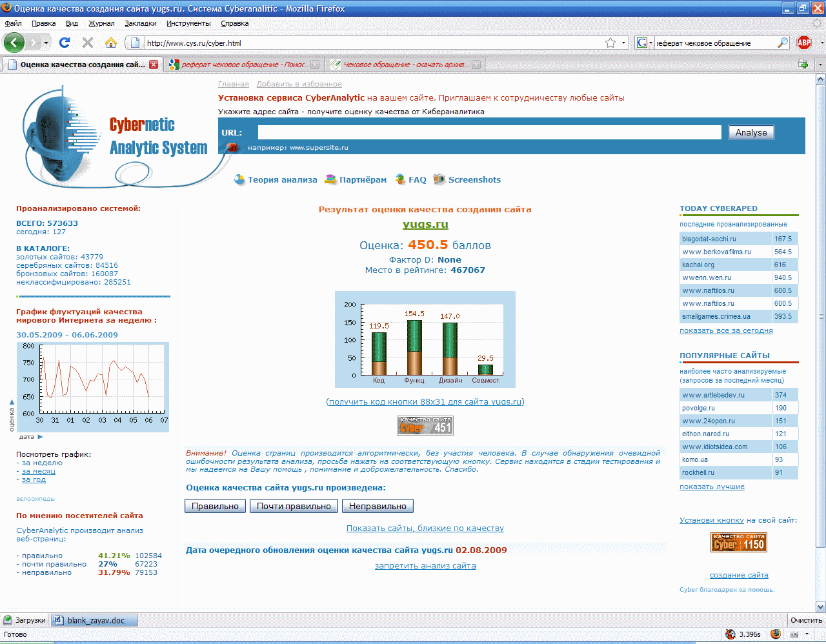
Task: Click blagodat-sochi.ru in the list
Action: 709,239
